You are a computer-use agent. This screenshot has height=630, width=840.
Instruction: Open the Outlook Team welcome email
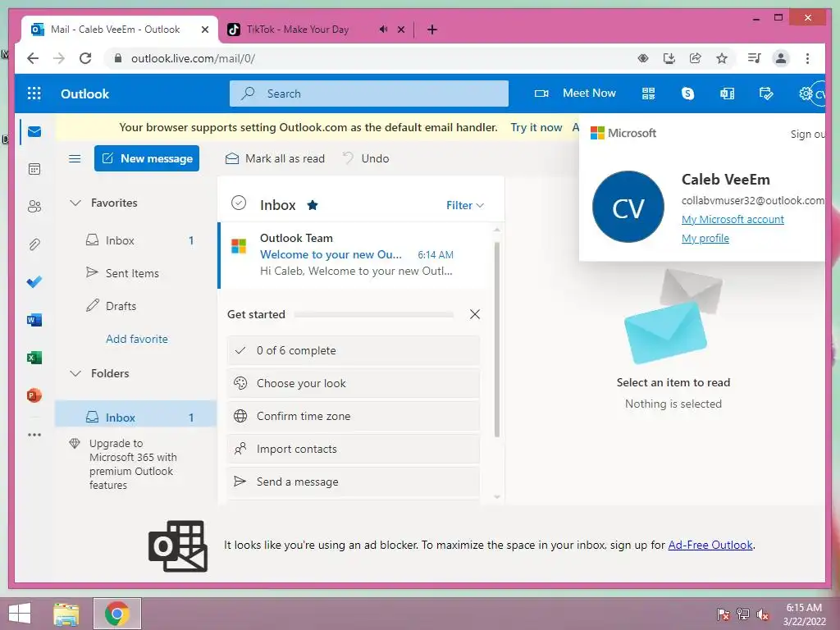coord(354,255)
